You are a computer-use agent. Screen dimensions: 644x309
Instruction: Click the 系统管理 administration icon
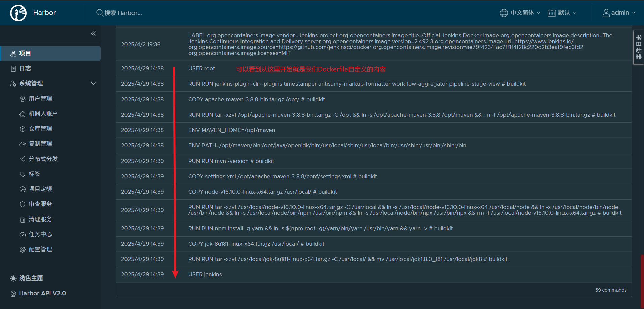[x=13, y=83]
